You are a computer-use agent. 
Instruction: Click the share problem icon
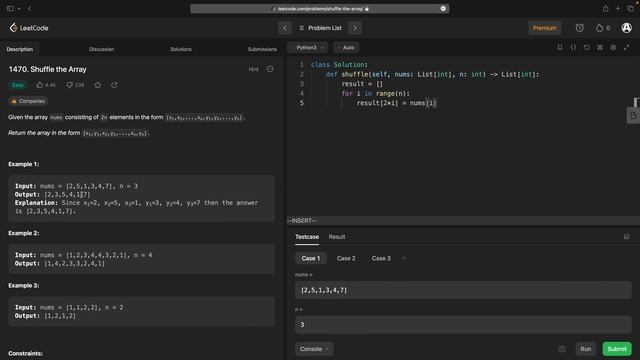[x=114, y=85]
